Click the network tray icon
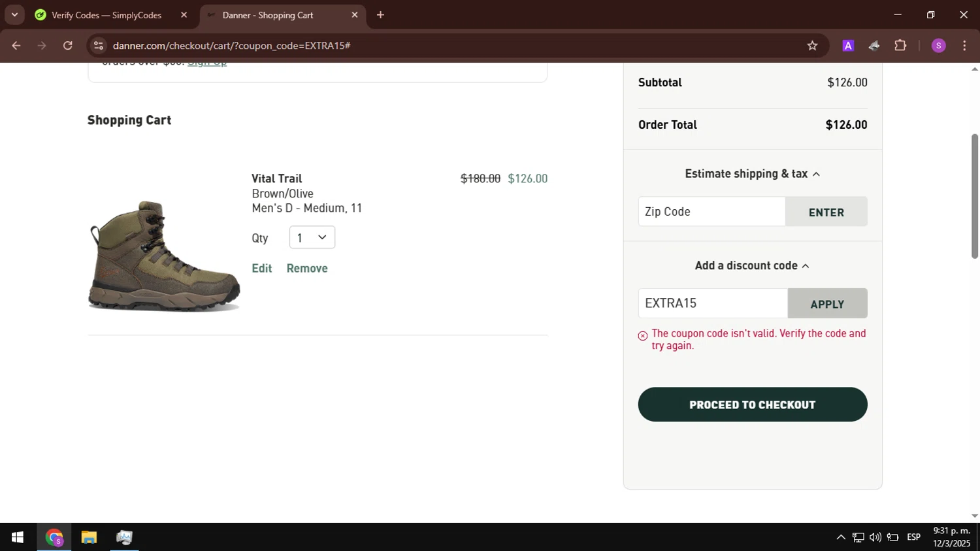 858,537
